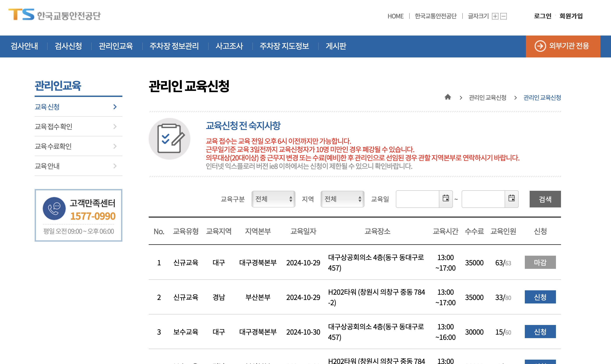
Task: Apply via 신청 for the 부산본부 course
Action: [540, 297]
